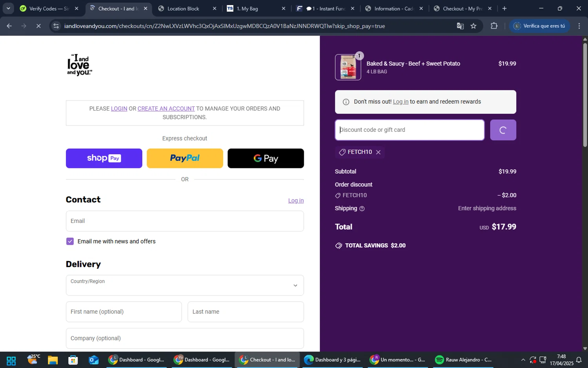Pay with Shop Pay button
This screenshot has width=588, height=368.
click(104, 158)
